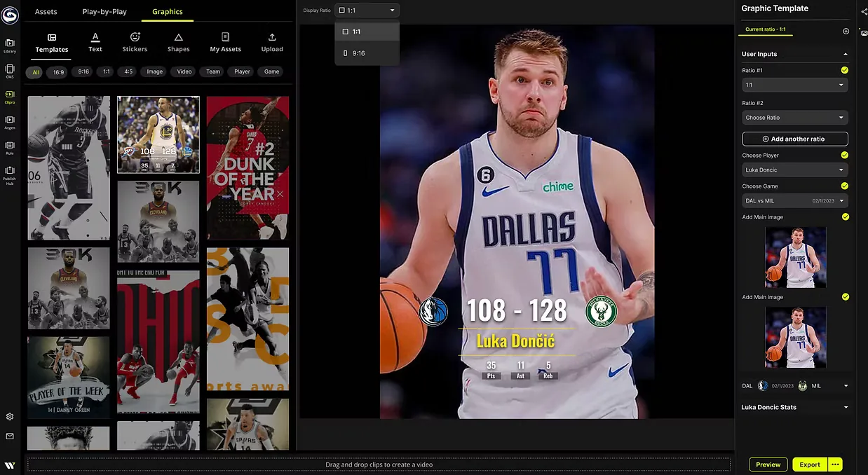Click the W logo at sidebar bottom
868x475 pixels.
[10, 465]
